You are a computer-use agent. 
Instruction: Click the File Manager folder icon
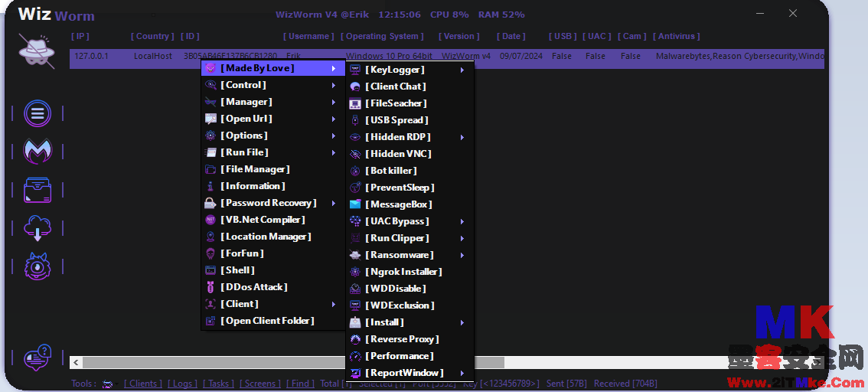[x=210, y=169]
